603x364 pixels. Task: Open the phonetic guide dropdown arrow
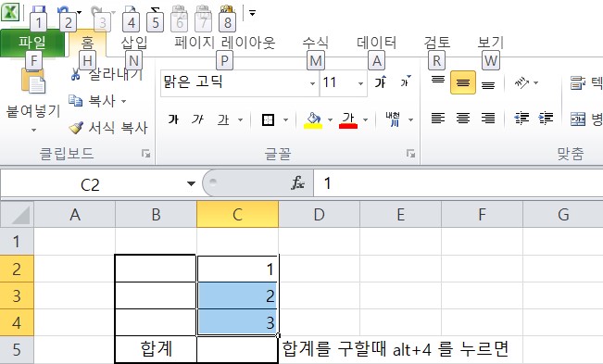coord(410,119)
